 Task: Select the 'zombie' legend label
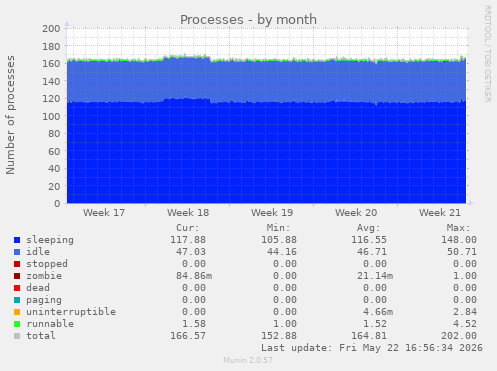pos(44,276)
